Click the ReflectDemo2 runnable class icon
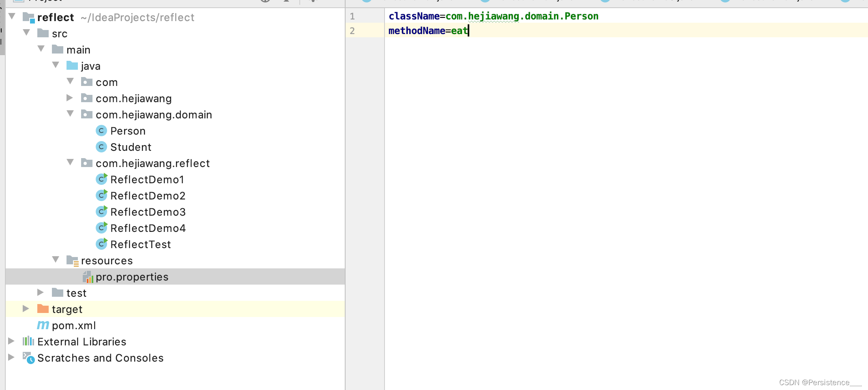The image size is (868, 390). (102, 195)
